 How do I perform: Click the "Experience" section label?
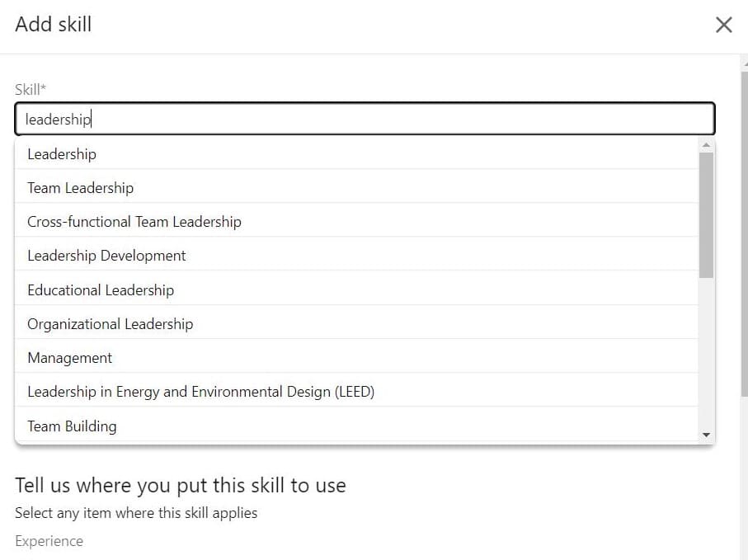pos(49,541)
